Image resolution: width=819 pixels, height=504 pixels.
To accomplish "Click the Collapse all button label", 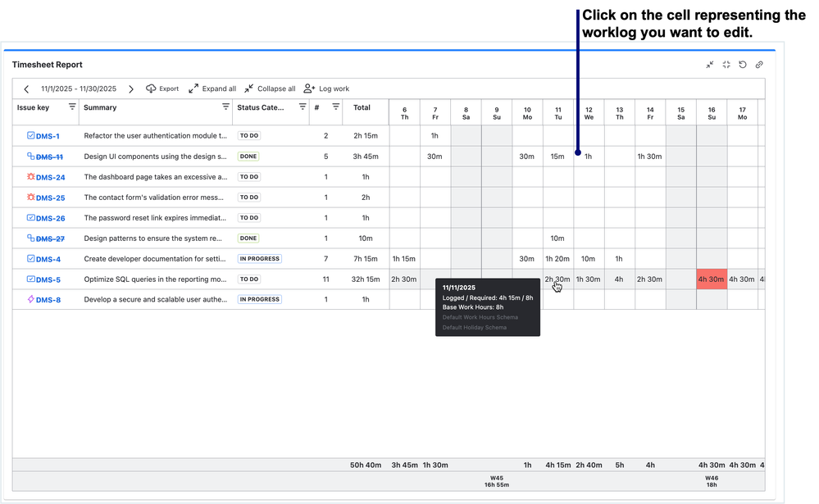I will (x=276, y=89).
